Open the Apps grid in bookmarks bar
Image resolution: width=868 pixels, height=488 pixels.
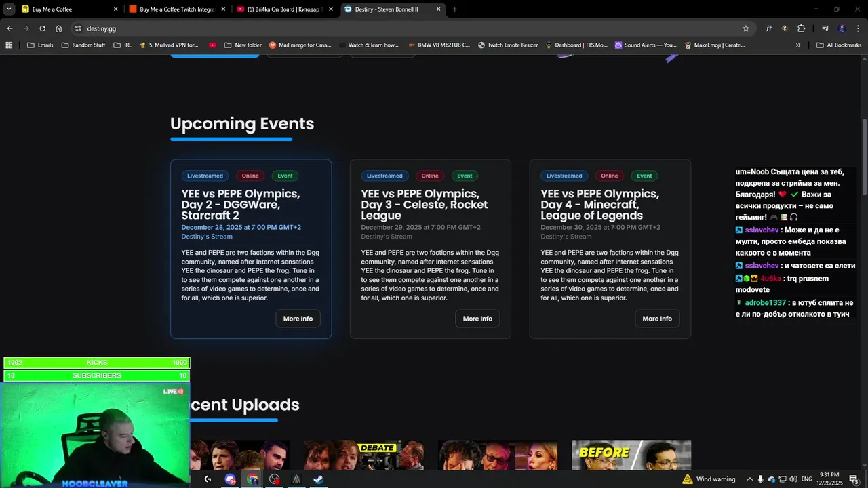click(x=9, y=45)
